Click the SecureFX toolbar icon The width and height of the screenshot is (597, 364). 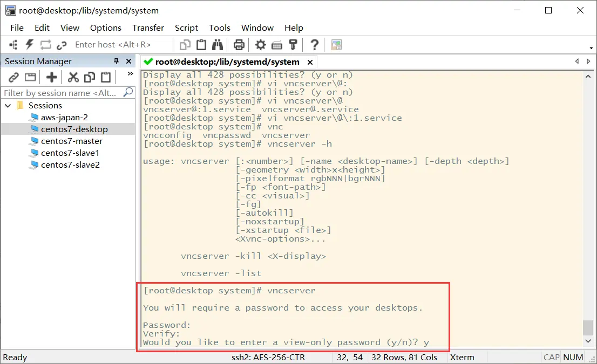336,45
